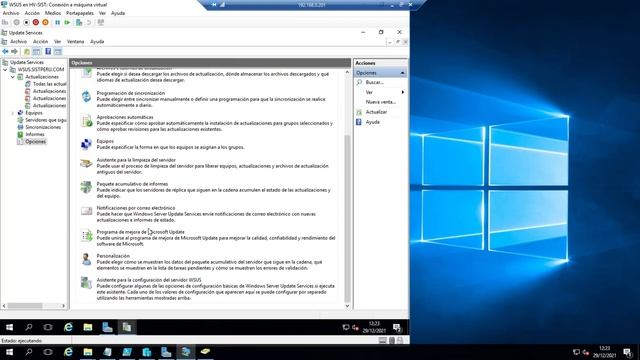Click the blue Back arrow in WSUS toolbar
This screenshot has height=360, width=640.
(5, 51)
